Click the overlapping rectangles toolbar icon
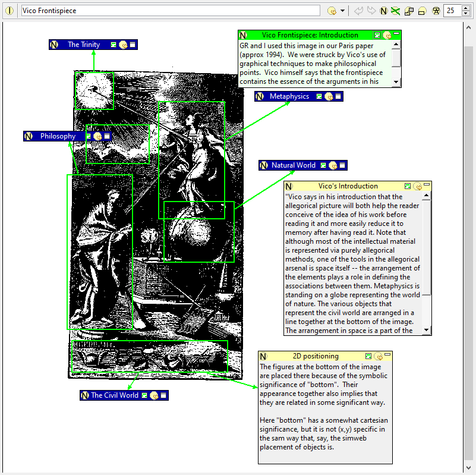Image resolution: width=476 pixels, height=475 pixels. [x=409, y=11]
